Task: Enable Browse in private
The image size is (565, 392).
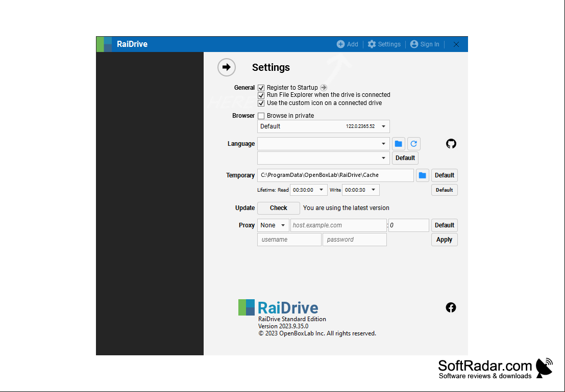Action: pos(261,116)
